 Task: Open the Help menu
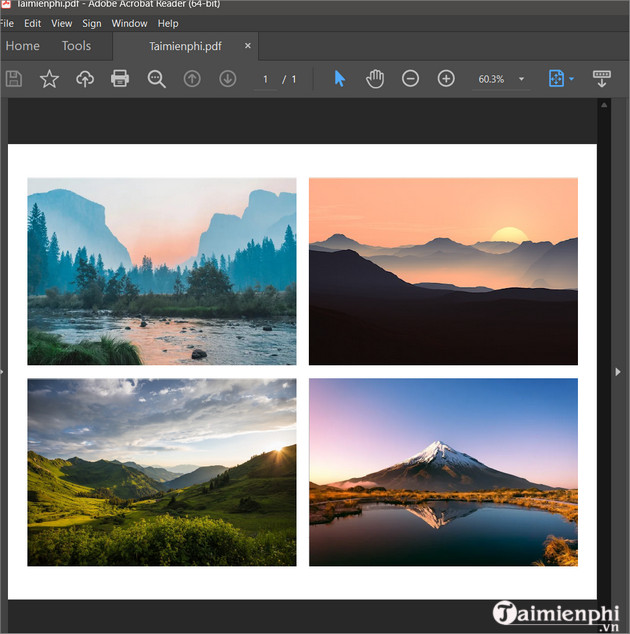tap(168, 23)
